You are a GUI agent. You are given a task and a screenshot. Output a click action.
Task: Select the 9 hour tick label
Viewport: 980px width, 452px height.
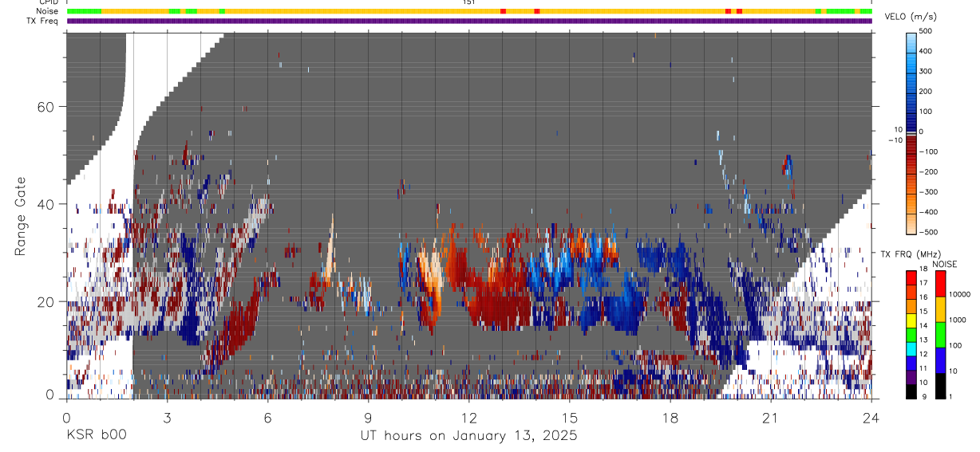pos(368,418)
